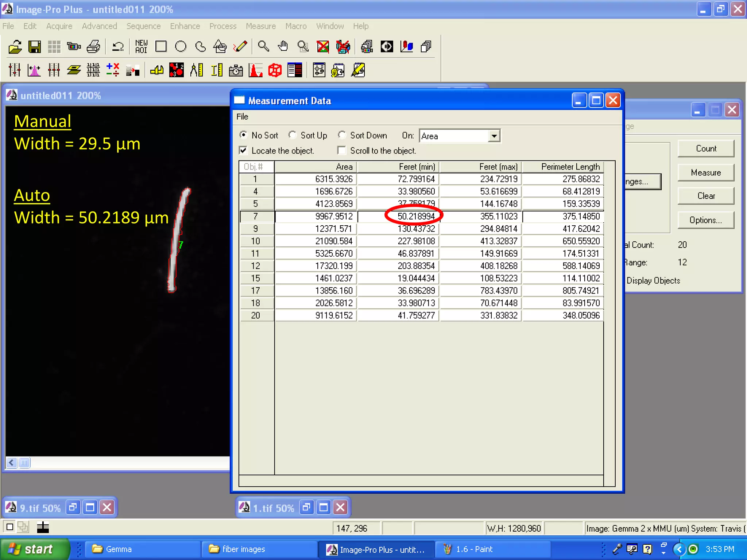
Task: Click the yellow ruler calibration icon
Action: [217, 70]
